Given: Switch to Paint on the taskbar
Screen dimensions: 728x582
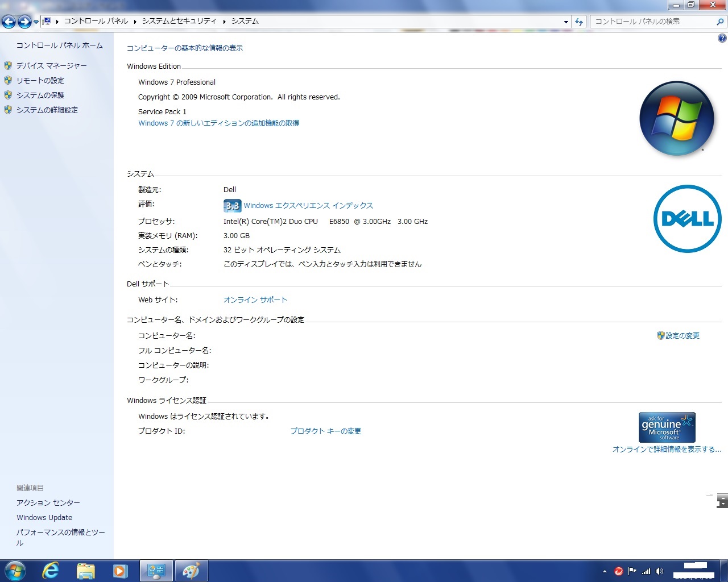Looking at the screenshot, I should (x=191, y=571).
